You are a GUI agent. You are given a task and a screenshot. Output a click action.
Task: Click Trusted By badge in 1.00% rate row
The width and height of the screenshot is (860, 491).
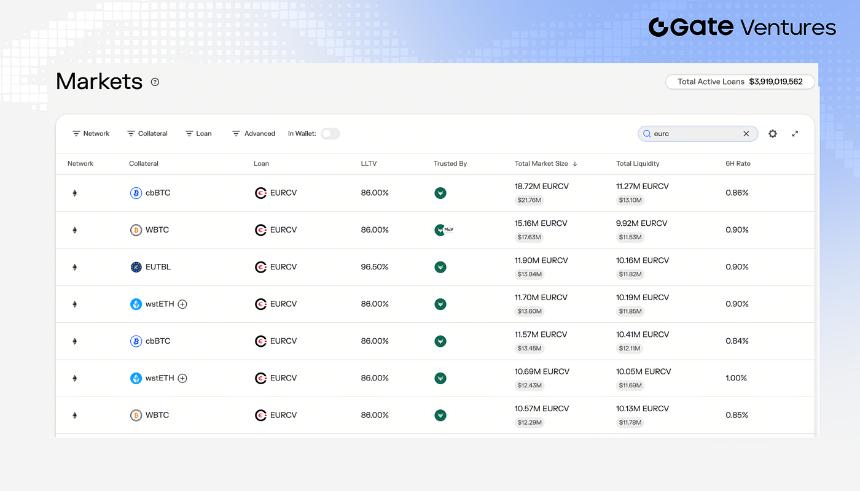(x=440, y=378)
